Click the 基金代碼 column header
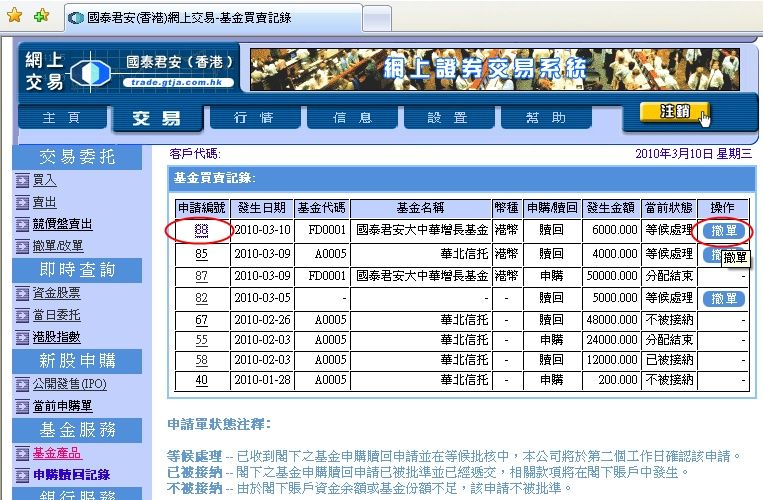 pyautogui.click(x=322, y=208)
